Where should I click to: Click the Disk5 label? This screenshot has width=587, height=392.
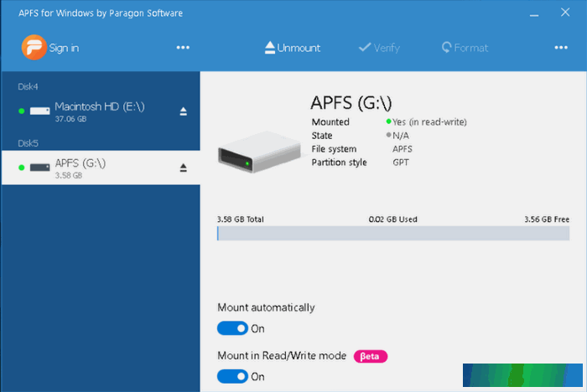(28, 143)
